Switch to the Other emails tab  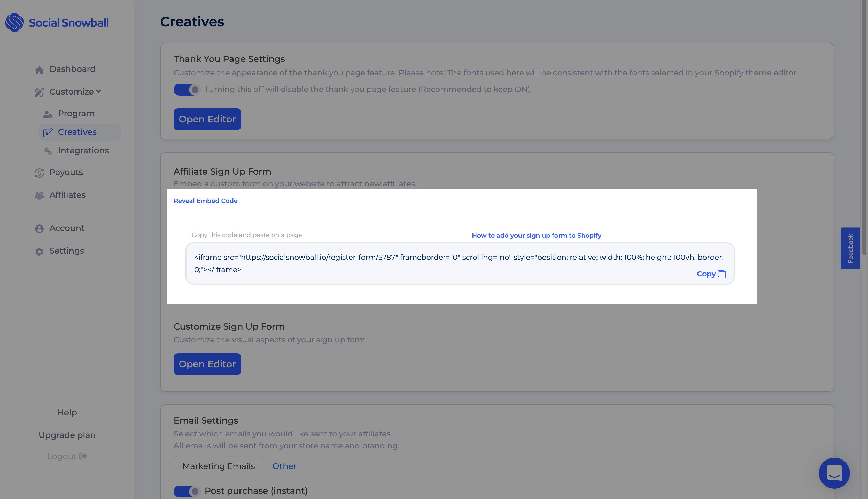[284, 466]
